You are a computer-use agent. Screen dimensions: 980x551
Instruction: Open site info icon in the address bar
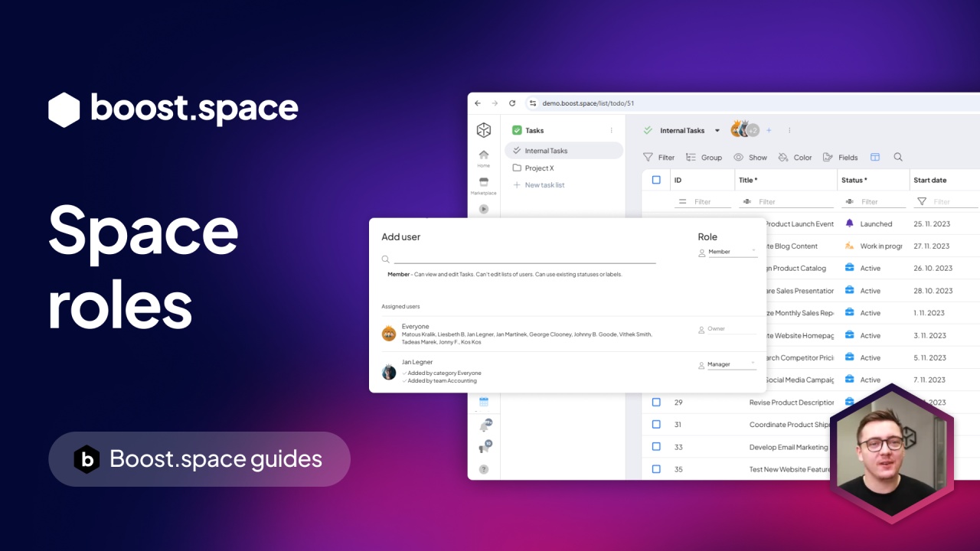[x=533, y=103]
